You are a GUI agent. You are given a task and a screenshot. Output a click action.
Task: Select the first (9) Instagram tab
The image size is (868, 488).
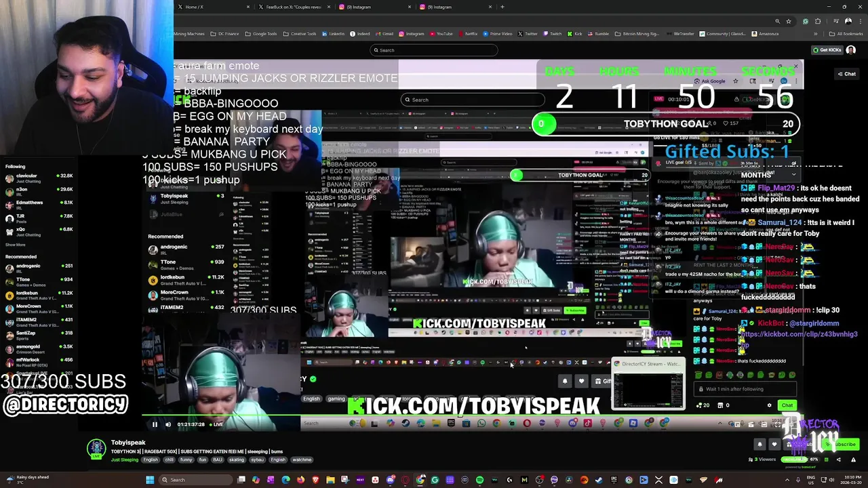(377, 7)
